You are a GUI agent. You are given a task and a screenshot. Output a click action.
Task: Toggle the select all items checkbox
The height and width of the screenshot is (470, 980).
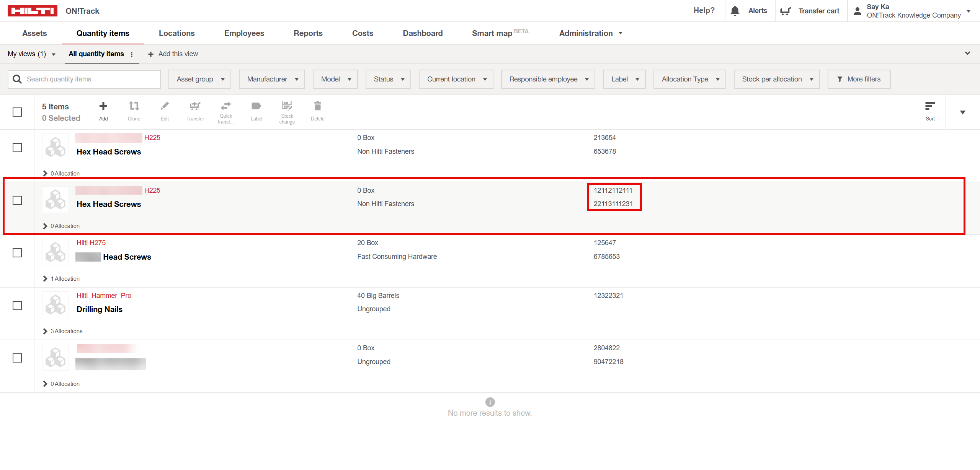coord(17,112)
